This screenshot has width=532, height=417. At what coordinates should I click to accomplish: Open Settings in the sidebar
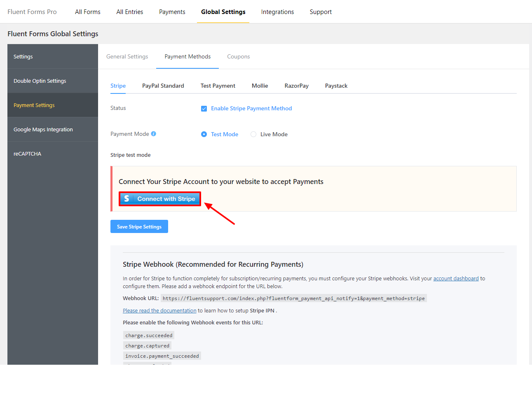tap(53, 56)
